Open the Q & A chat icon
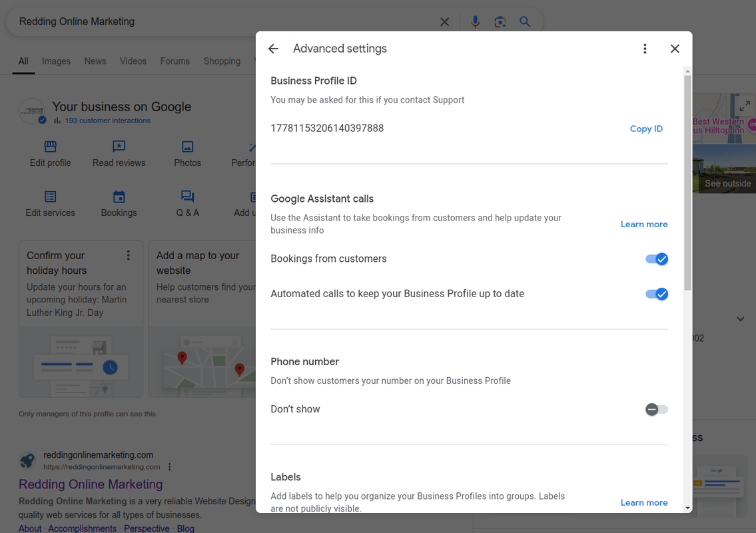The width and height of the screenshot is (756, 533). coord(188,197)
